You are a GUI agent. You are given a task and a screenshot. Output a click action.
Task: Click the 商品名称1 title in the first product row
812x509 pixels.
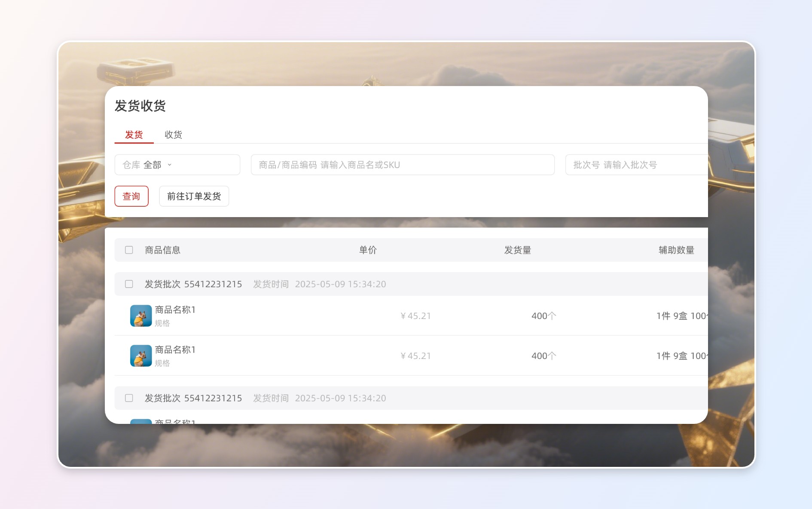point(175,310)
